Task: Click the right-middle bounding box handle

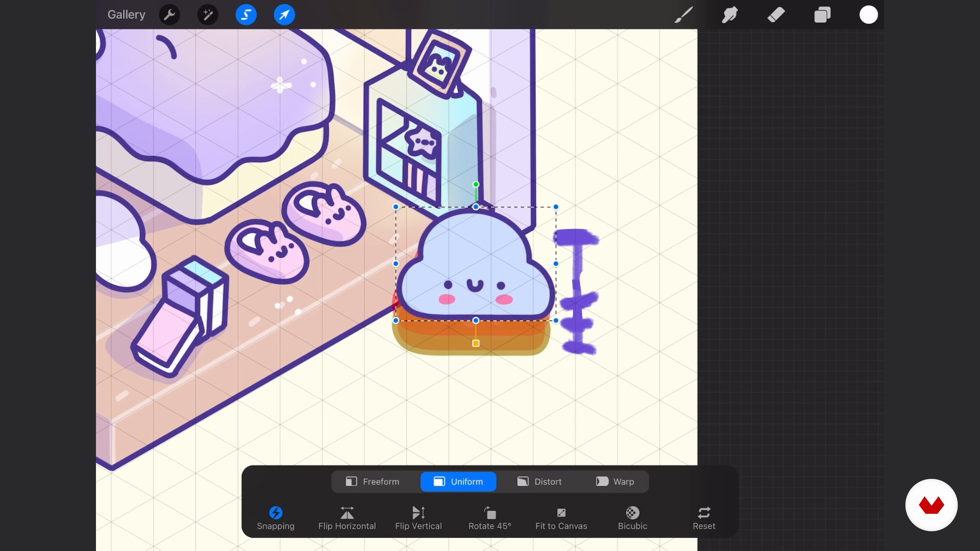Action: pyautogui.click(x=556, y=264)
